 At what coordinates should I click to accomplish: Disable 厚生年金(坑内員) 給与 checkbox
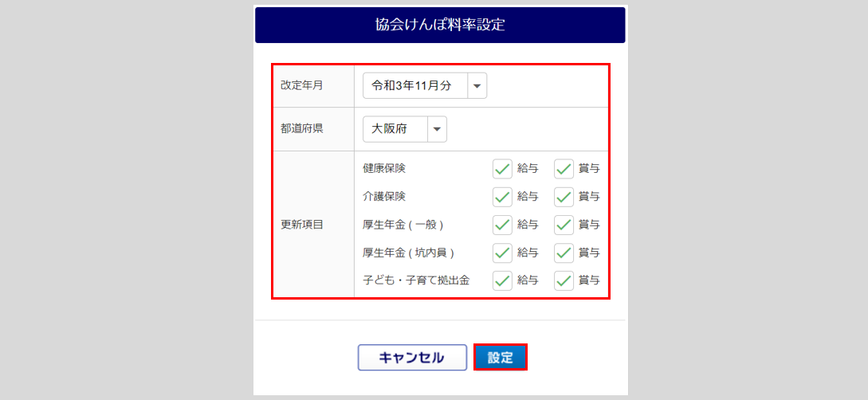(502, 253)
